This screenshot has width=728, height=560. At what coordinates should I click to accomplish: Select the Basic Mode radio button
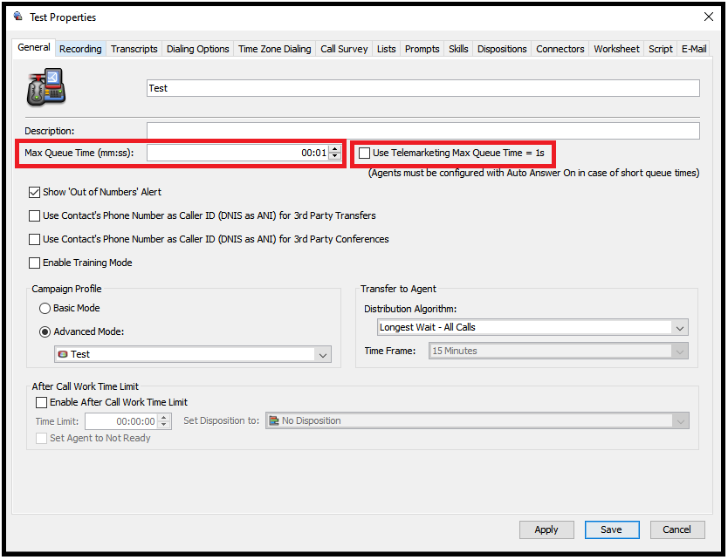coord(45,309)
